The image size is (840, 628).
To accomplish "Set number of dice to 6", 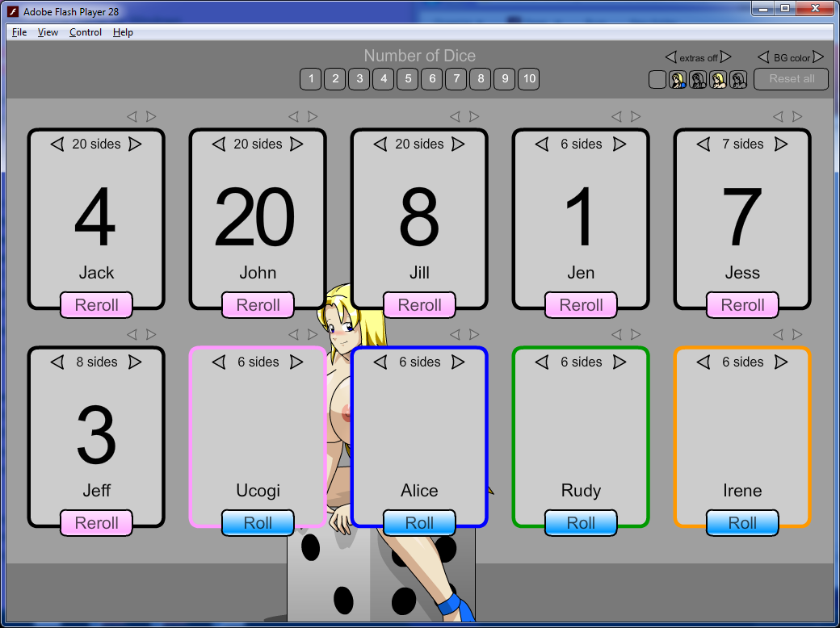I will click(x=432, y=79).
